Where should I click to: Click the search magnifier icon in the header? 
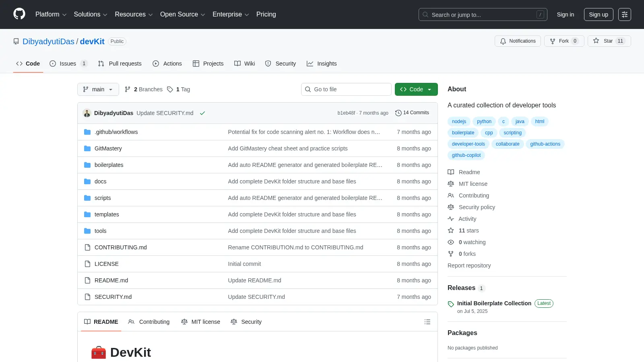click(425, 14)
